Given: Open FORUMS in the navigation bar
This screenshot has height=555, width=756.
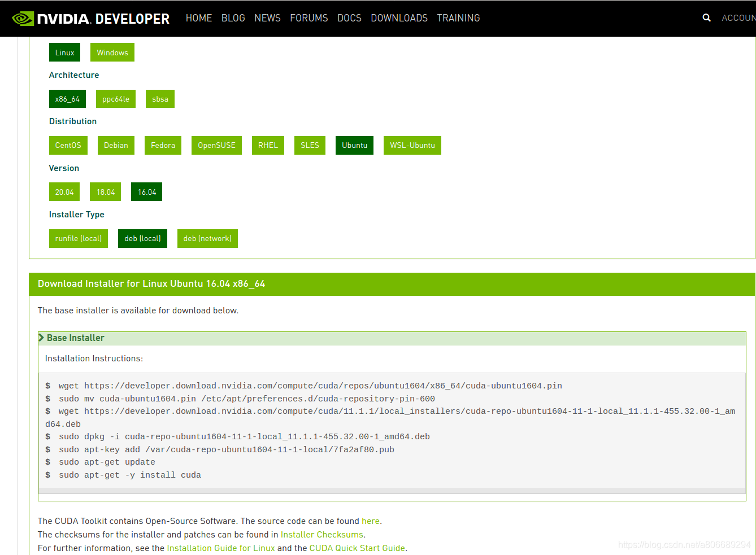Looking at the screenshot, I should [309, 18].
